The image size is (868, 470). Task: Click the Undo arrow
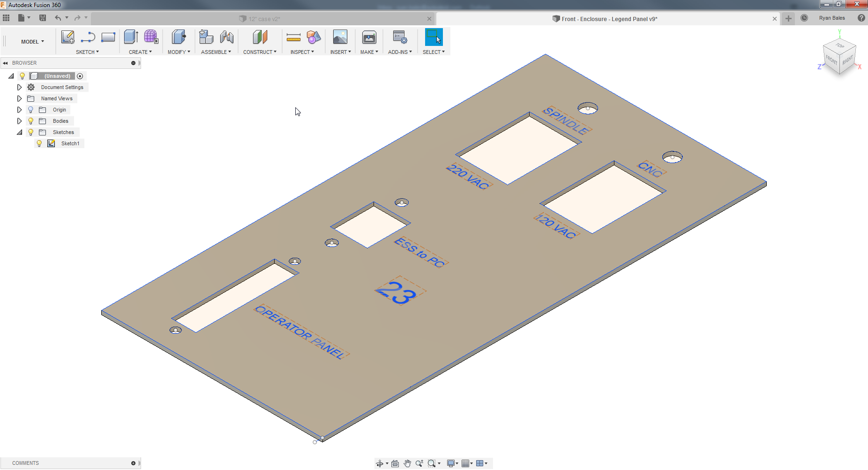coord(58,18)
